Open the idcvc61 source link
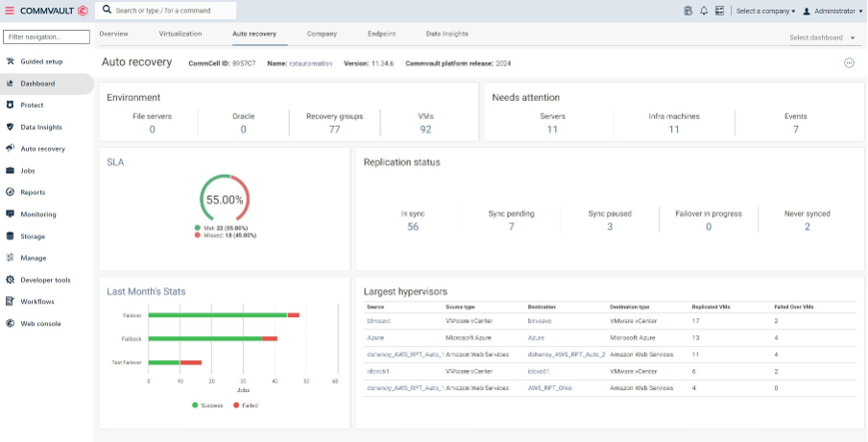Screen dimensions: 868x442 (378, 371)
